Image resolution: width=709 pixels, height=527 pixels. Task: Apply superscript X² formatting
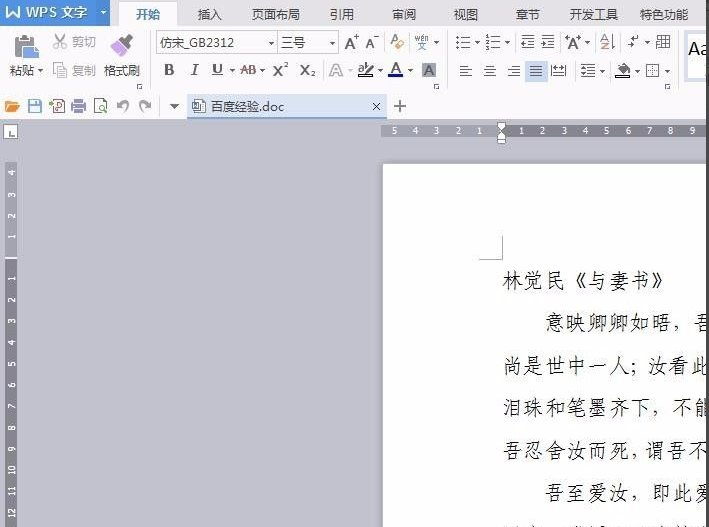click(x=280, y=70)
